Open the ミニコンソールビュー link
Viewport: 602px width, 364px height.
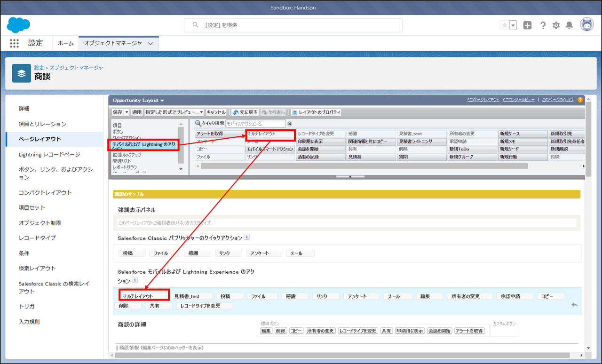tap(518, 100)
